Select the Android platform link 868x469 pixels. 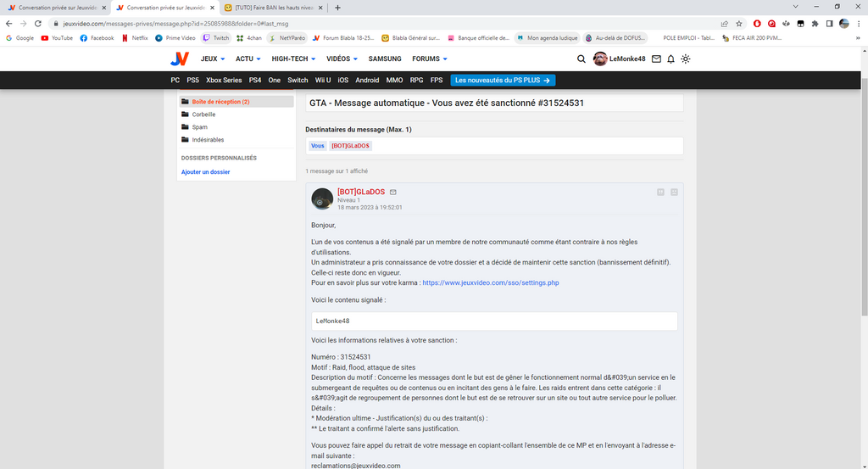(x=367, y=81)
